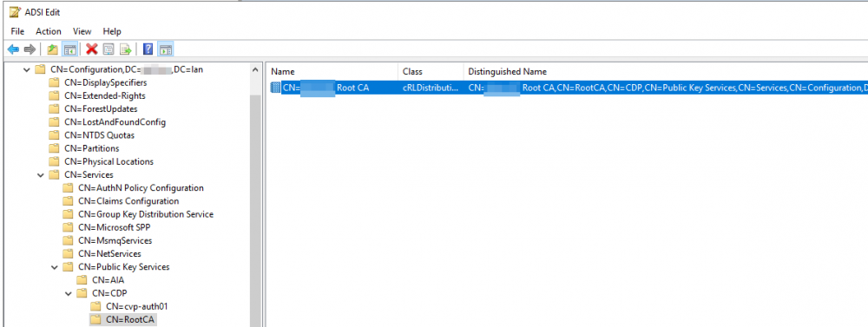Open the View menu
This screenshot has height=327, width=868.
[x=82, y=31]
